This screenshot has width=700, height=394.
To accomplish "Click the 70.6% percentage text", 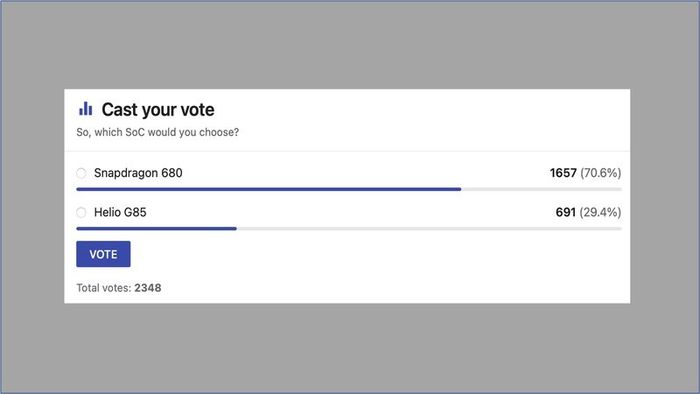I will [601, 173].
